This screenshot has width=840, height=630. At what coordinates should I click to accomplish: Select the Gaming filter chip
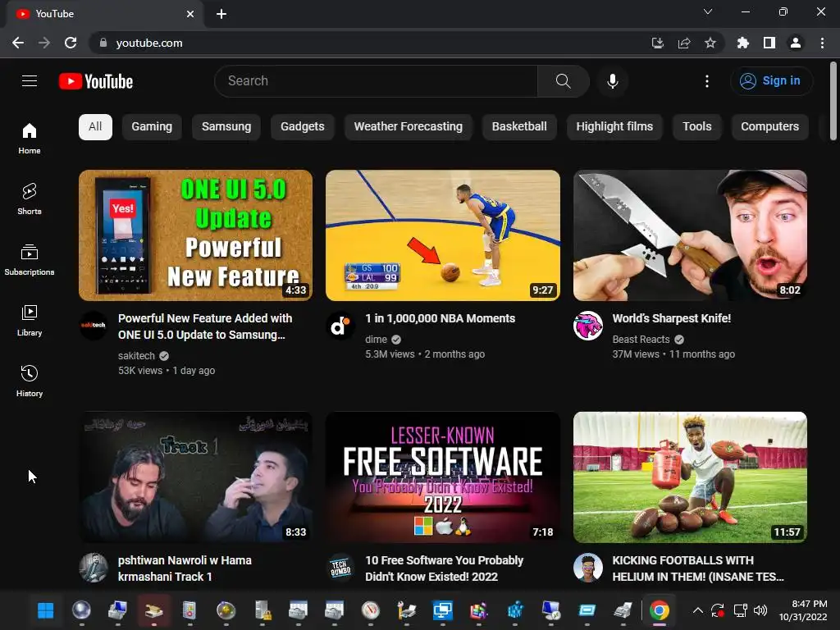click(x=152, y=127)
